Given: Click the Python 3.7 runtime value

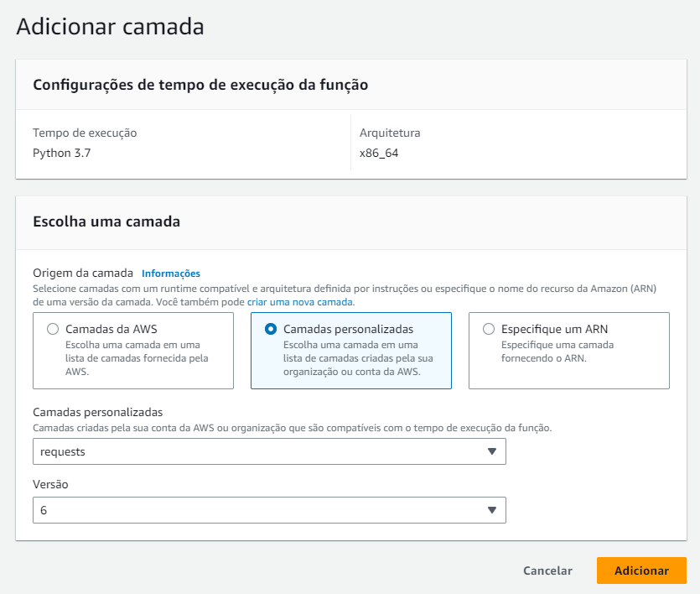Looking at the screenshot, I should coord(60,154).
